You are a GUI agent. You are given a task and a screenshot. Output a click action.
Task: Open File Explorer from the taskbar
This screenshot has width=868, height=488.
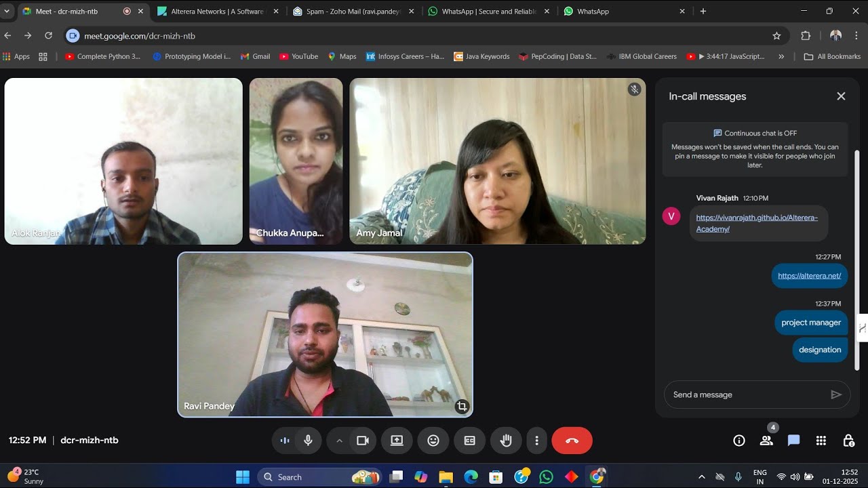[446, 477]
